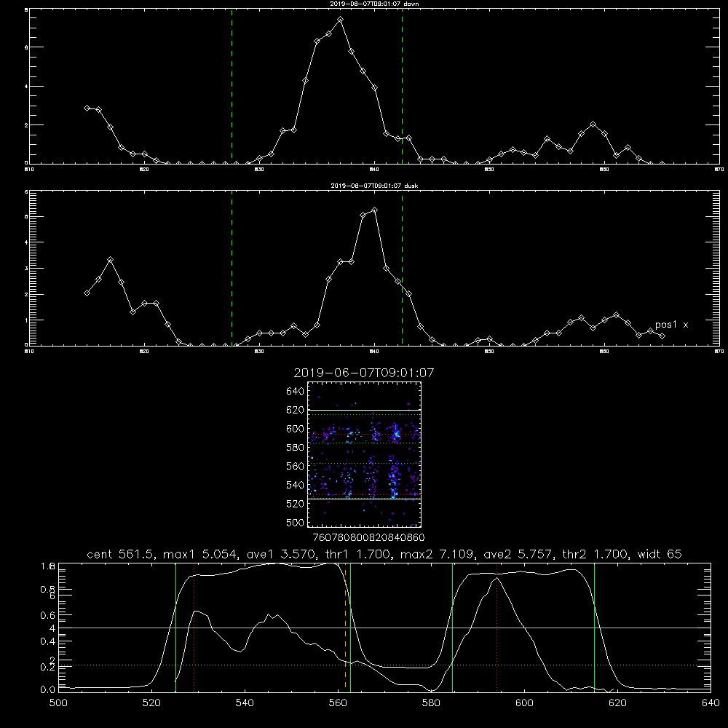This screenshot has width=728, height=728.
Task: Click the red dotted vertical line near 594
Action: point(496,627)
